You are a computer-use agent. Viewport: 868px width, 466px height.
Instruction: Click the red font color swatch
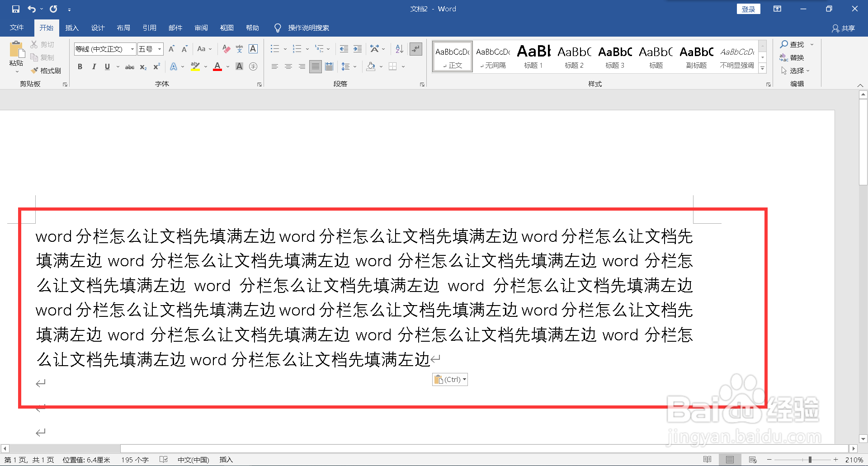click(x=217, y=67)
